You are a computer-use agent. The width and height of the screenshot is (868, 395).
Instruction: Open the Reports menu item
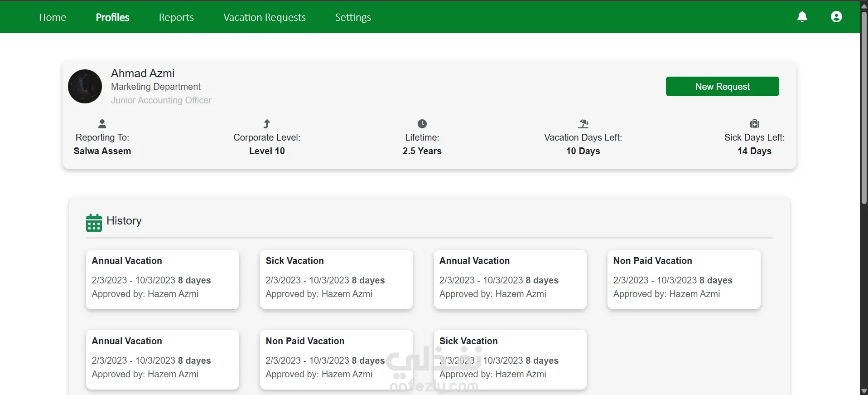coord(176,17)
